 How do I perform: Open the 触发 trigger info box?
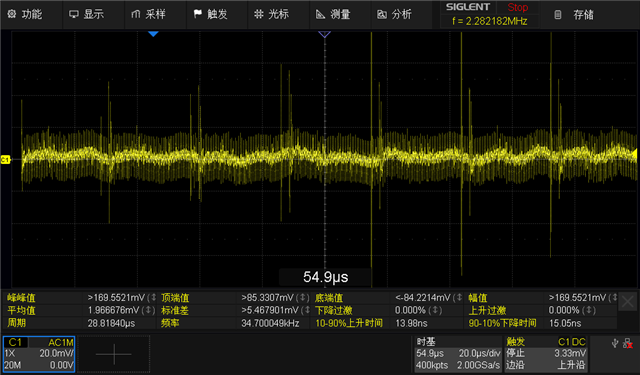coord(546,353)
